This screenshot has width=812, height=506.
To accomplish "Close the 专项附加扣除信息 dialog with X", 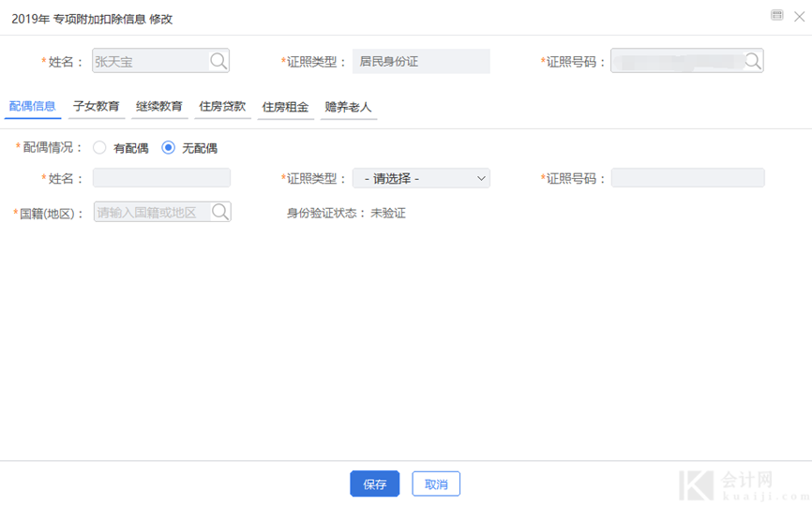I will tap(798, 16).
